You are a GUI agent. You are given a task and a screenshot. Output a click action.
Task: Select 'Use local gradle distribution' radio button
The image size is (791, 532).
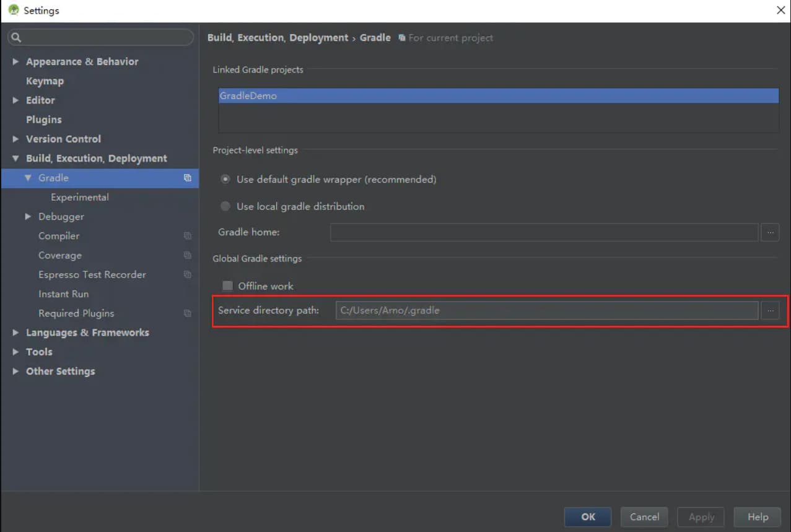(x=225, y=206)
